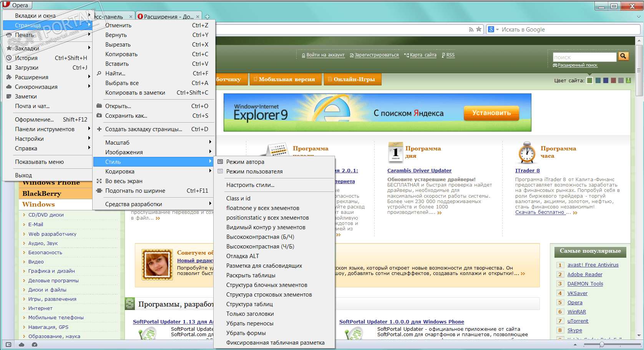
Task: Focus the Искать в Google search field
Action: [570, 30]
